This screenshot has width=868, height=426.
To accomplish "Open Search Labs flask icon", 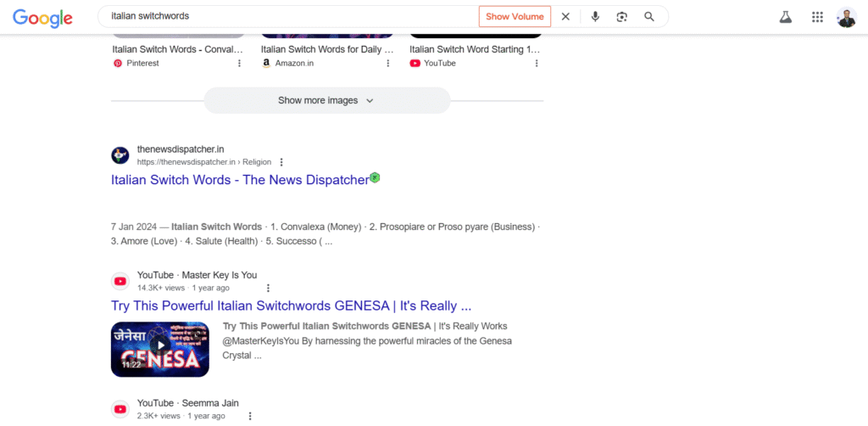I will (x=785, y=17).
